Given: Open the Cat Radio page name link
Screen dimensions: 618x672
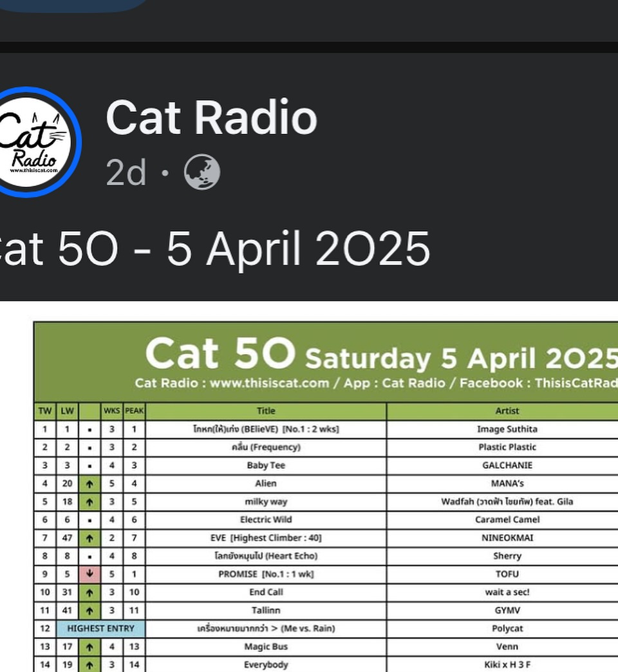Looking at the screenshot, I should point(211,117).
